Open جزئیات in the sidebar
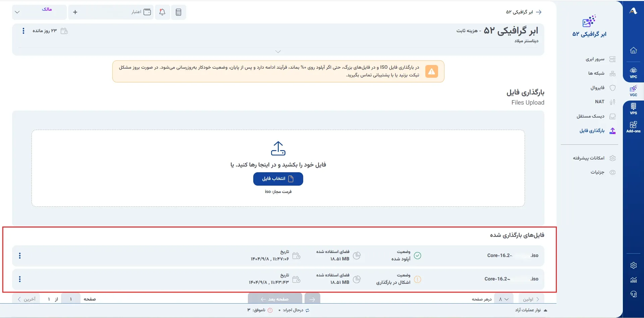This screenshot has height=318, width=644. pyautogui.click(x=603, y=173)
